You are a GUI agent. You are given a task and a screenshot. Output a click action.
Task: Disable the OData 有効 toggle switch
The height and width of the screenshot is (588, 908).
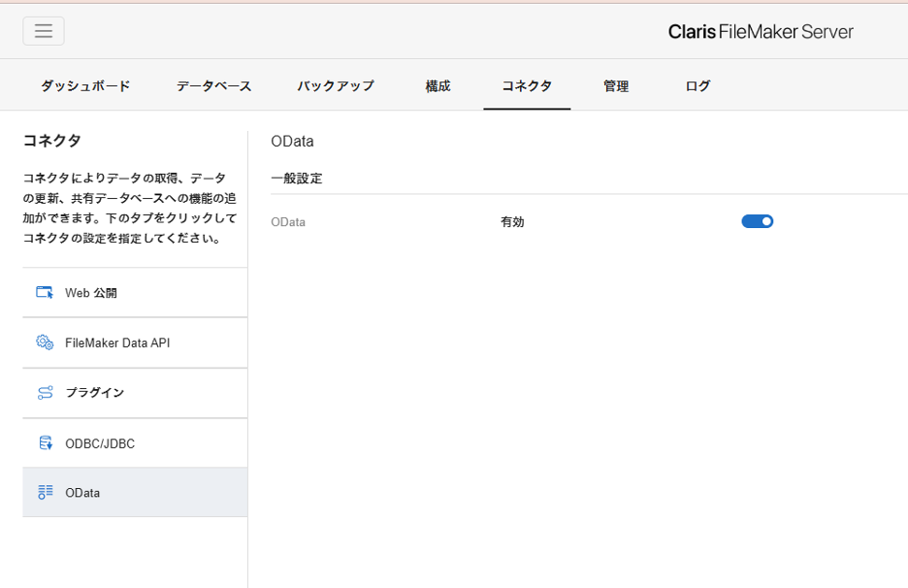(x=757, y=221)
